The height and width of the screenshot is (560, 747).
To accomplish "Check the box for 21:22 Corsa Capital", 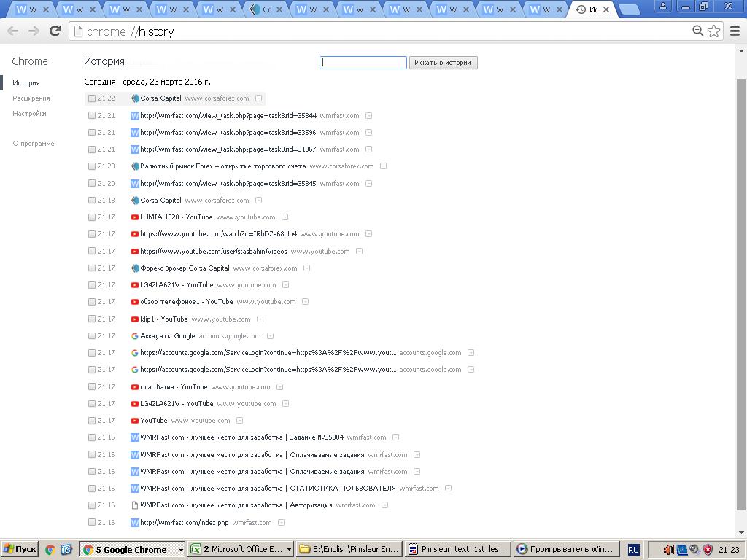I will 92,98.
